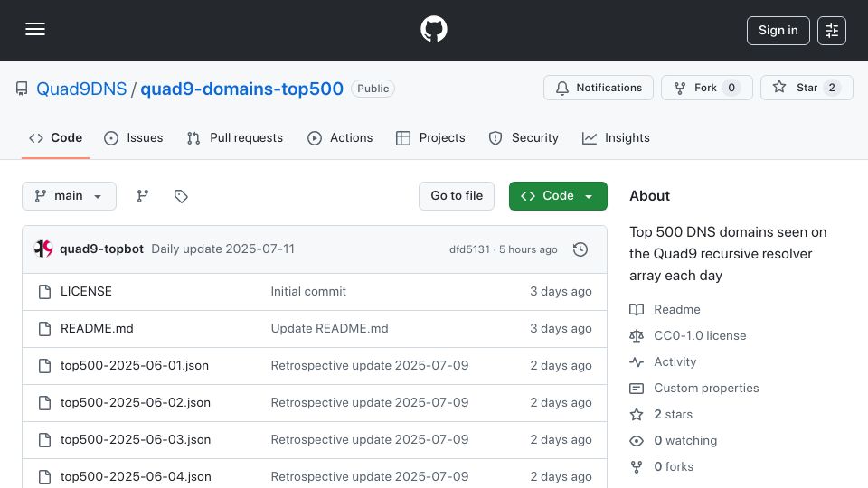868x488 pixels.
Task: Click the Go to file button
Action: click(x=457, y=196)
